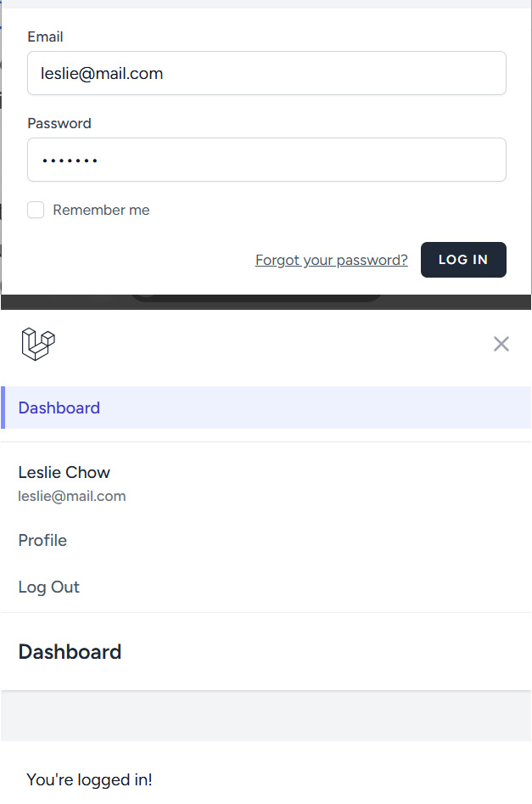Click the "You're logged in!" message

pos(89,779)
